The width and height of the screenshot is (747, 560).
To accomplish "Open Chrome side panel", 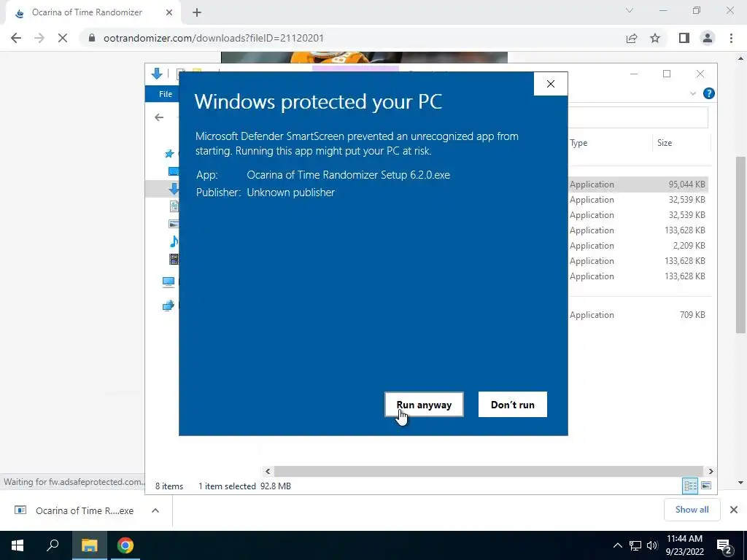I will (684, 38).
